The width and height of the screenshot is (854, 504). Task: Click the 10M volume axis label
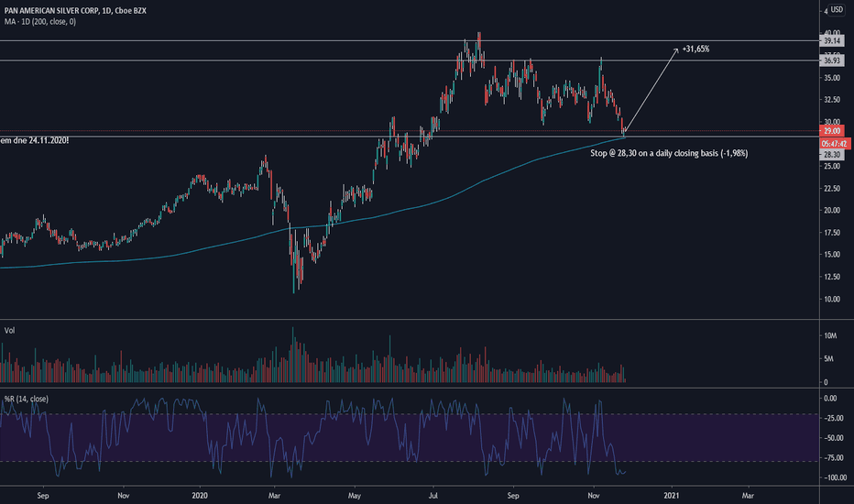[830, 335]
